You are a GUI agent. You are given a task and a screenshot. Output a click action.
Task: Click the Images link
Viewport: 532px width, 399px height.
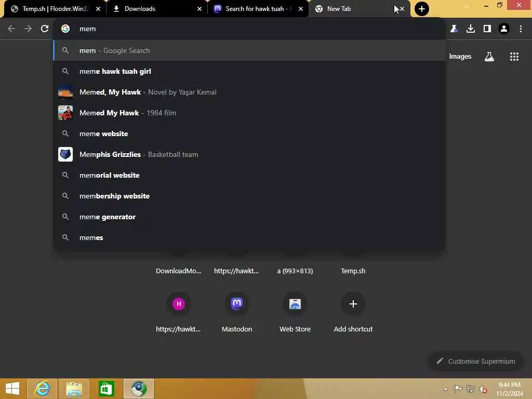460,57
